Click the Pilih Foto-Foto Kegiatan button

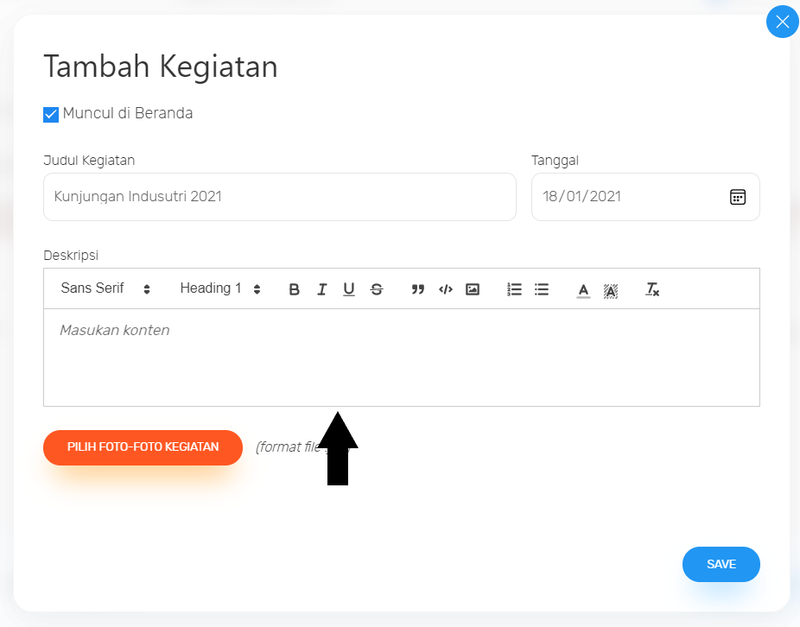pyautogui.click(x=143, y=447)
